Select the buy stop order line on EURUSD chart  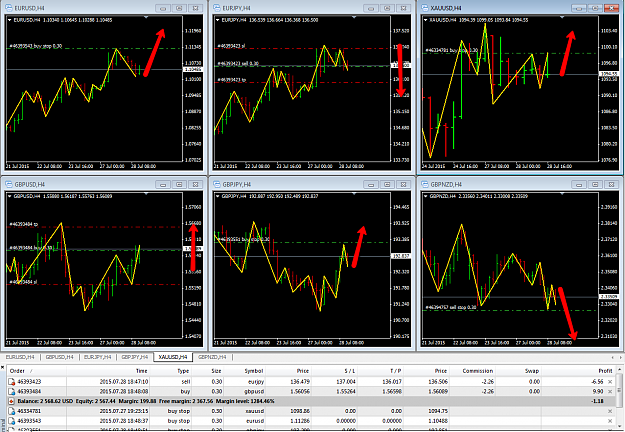click(x=94, y=48)
